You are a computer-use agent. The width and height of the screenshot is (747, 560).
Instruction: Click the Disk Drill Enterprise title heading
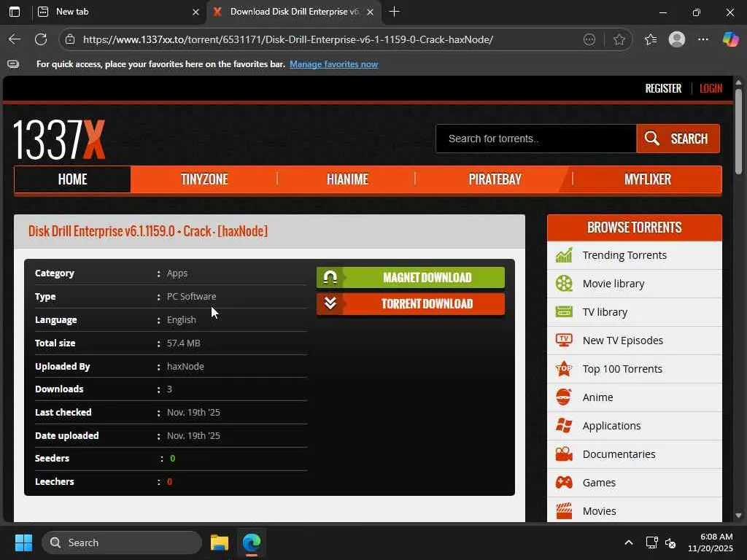[147, 231]
